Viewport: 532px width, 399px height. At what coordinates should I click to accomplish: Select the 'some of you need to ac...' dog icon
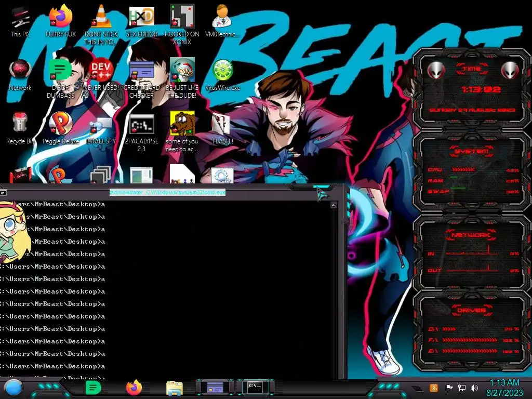point(182,131)
